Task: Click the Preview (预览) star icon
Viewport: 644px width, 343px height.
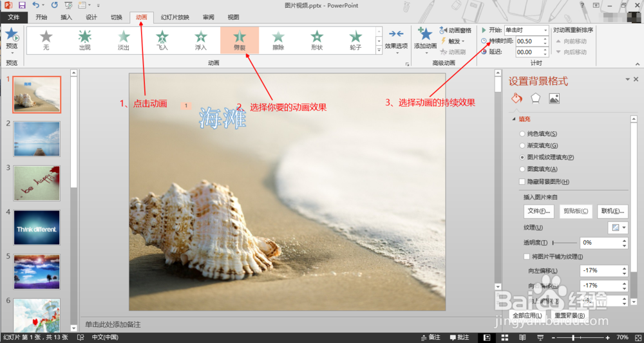Action: (x=12, y=35)
